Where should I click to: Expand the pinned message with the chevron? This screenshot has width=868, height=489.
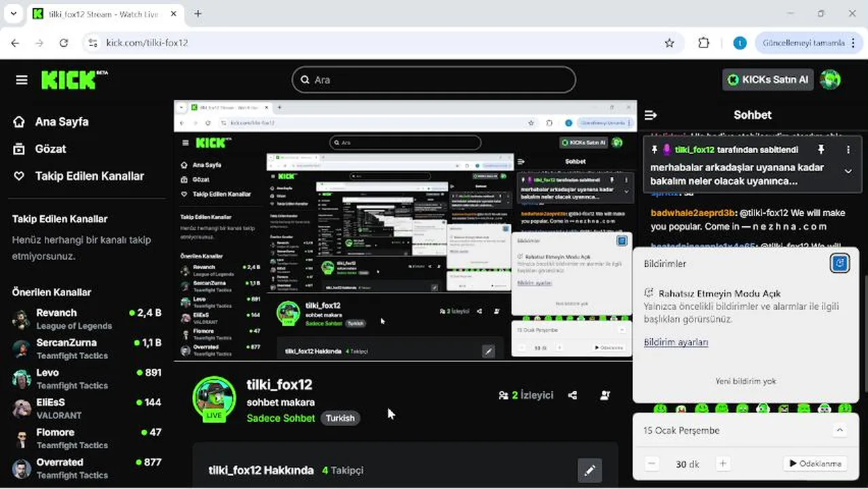pyautogui.click(x=848, y=171)
